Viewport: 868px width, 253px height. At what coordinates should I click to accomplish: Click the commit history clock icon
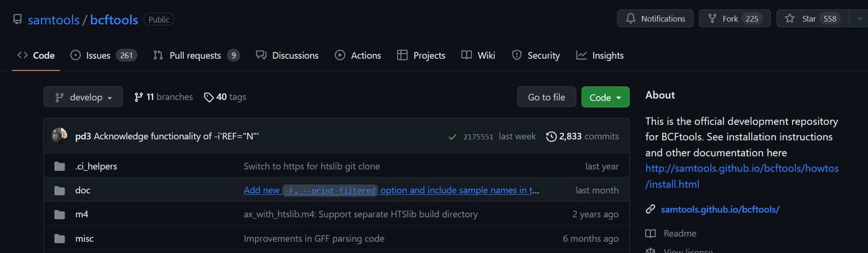coord(551,136)
